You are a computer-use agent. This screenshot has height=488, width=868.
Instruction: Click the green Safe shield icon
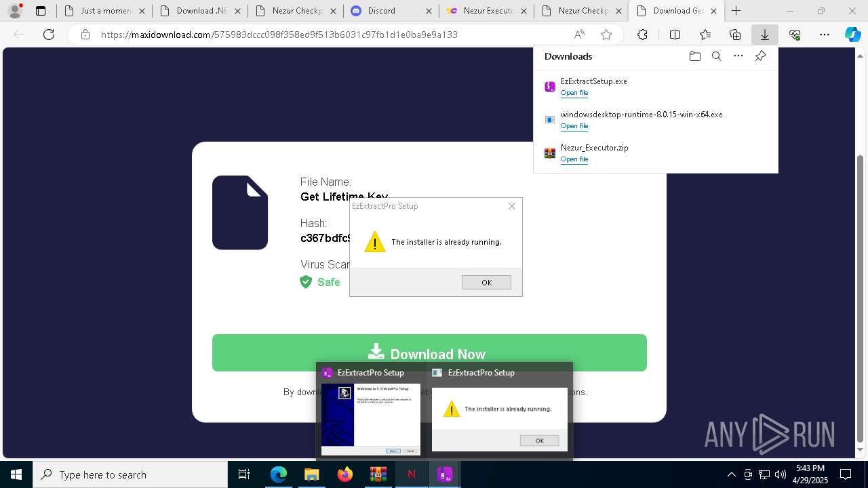(306, 282)
